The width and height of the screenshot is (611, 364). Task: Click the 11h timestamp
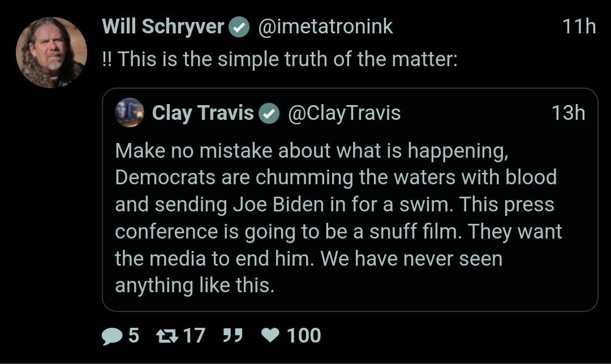[x=579, y=27]
